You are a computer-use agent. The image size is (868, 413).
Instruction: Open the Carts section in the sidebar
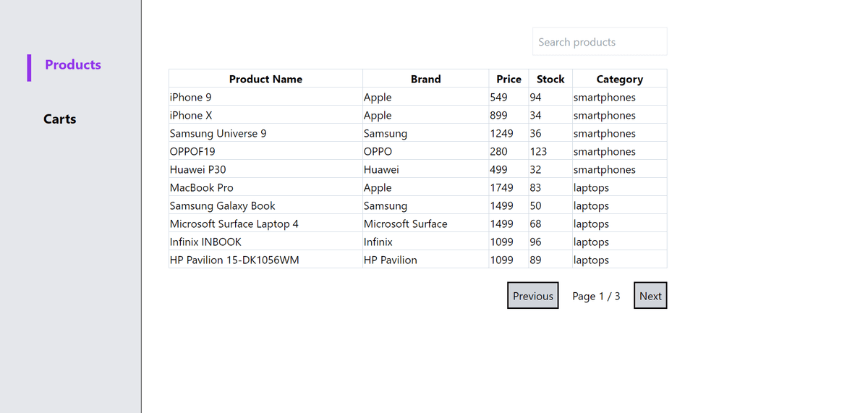(x=59, y=119)
